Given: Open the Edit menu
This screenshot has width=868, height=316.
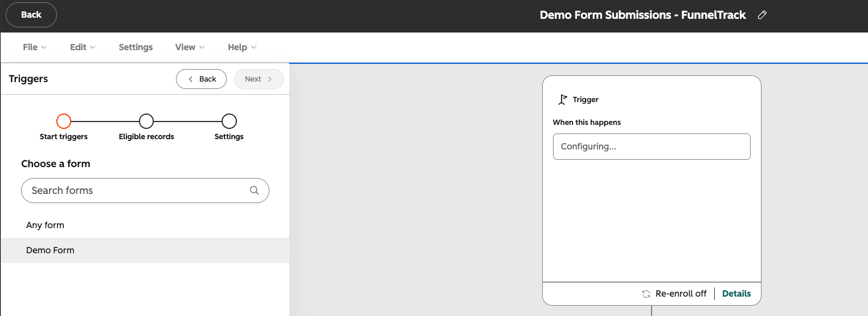Looking at the screenshot, I should (x=83, y=47).
